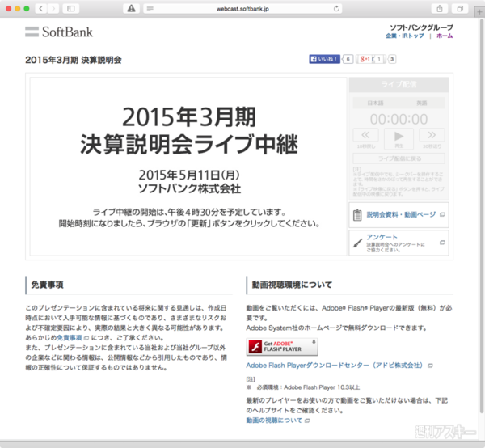Click the page vertical scrollbar

click(481, 216)
